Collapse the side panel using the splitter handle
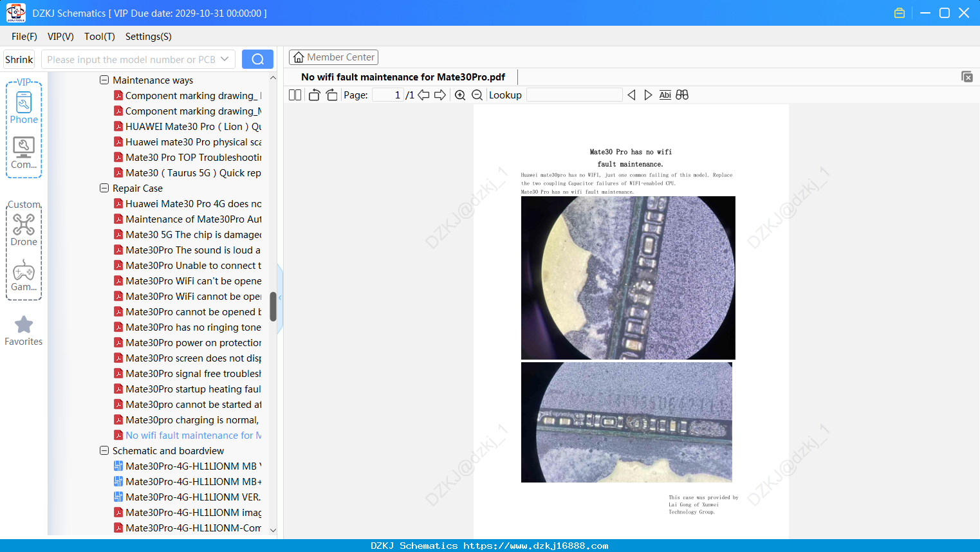The image size is (980, 552). [x=280, y=298]
